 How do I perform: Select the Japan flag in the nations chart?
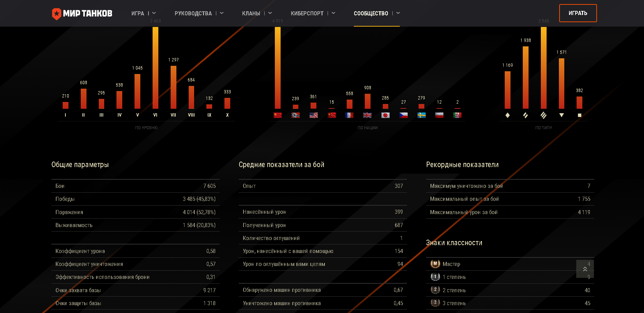point(386,115)
